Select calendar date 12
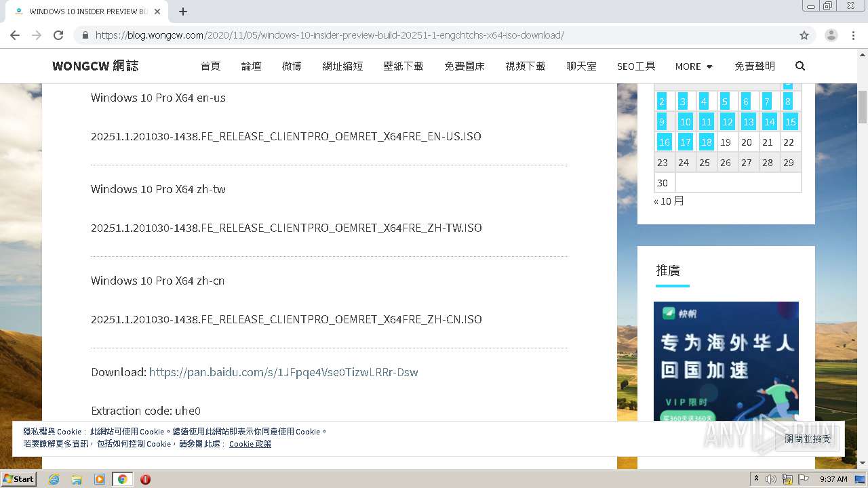This screenshot has width=868, height=488. tap(727, 122)
